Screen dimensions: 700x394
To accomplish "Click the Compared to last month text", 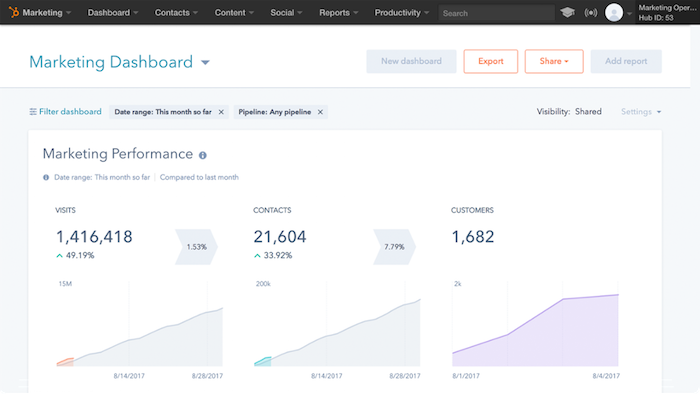I will point(199,177).
